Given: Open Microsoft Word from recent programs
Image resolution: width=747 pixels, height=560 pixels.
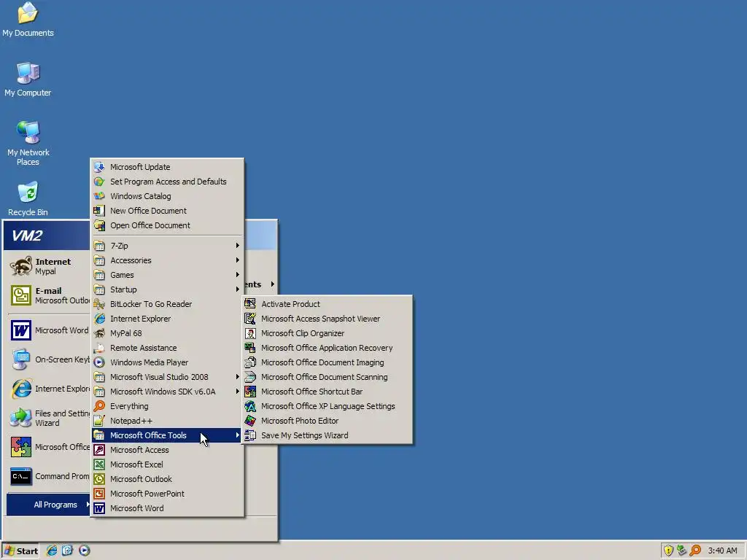Looking at the screenshot, I should coord(49,330).
